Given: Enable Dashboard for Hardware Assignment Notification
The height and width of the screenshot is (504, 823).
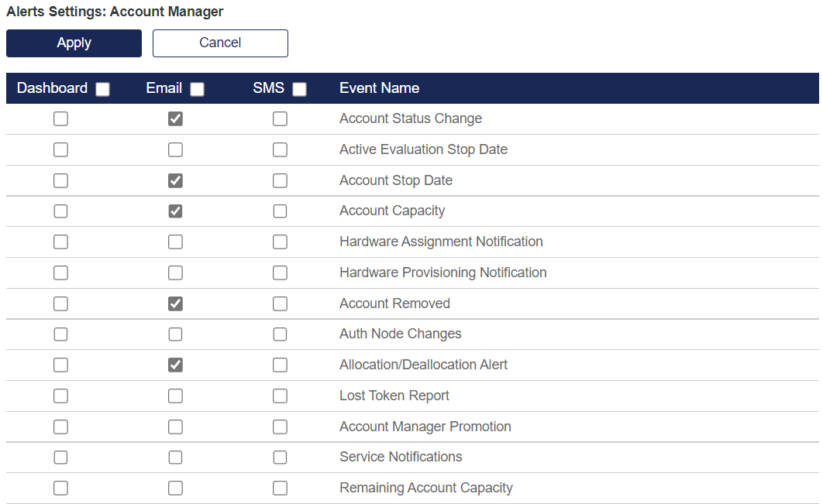Looking at the screenshot, I should pyautogui.click(x=60, y=242).
